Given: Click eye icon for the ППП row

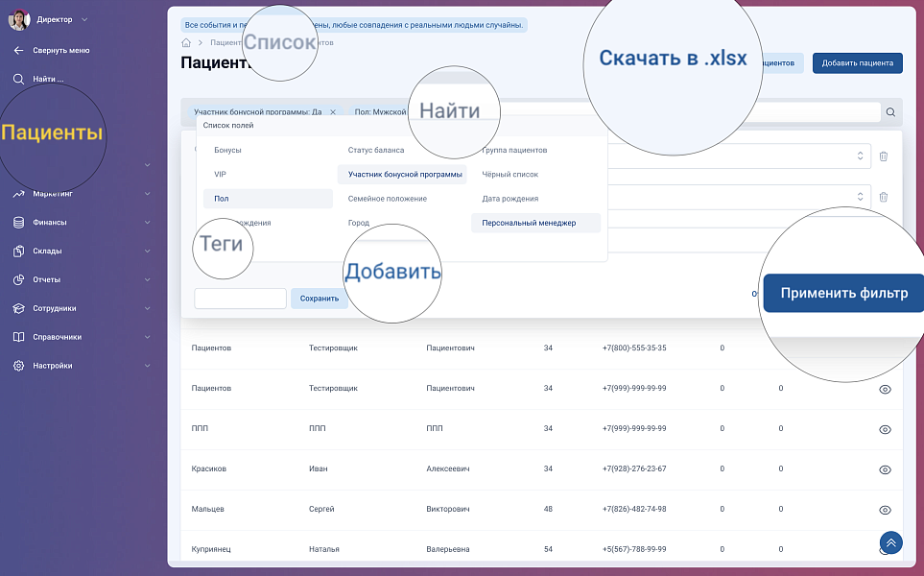Looking at the screenshot, I should 885,429.
